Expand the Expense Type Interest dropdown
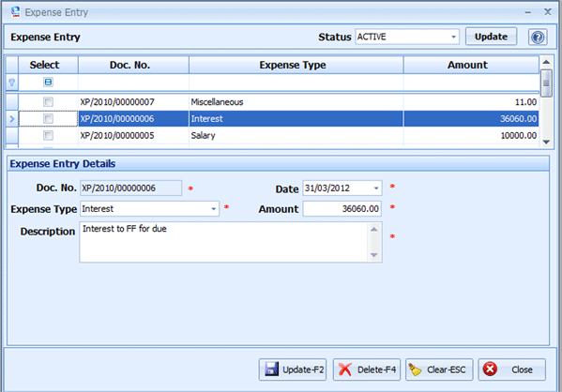Screen dimensions: 562x392 pos(213,209)
